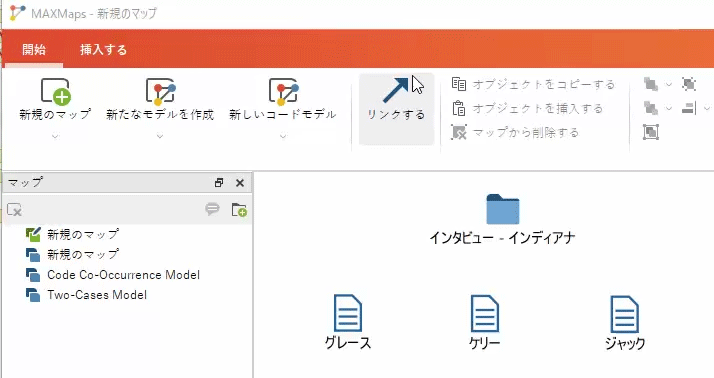Screen dimensions: 714x378
Task: Click the グレース label under the document
Action: (348, 342)
